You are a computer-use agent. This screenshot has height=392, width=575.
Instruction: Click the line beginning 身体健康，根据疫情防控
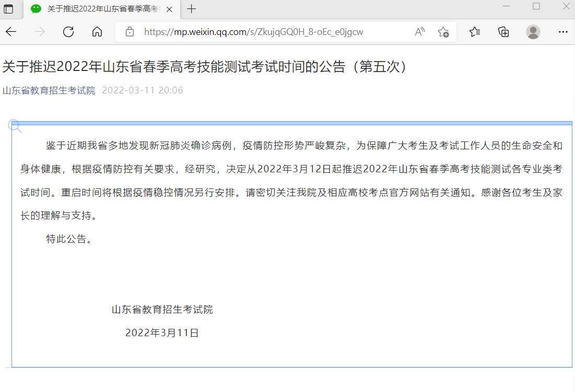291,169
